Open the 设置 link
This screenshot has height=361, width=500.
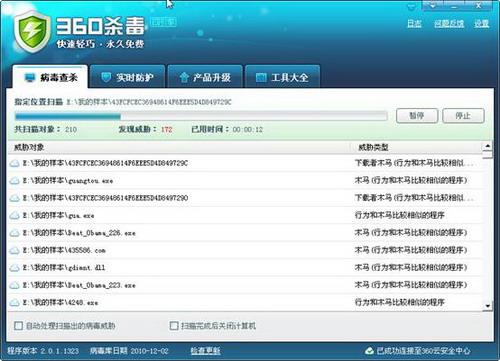[482, 24]
